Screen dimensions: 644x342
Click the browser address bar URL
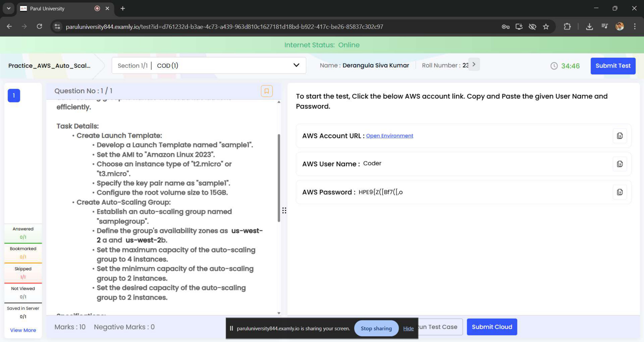coord(224,27)
